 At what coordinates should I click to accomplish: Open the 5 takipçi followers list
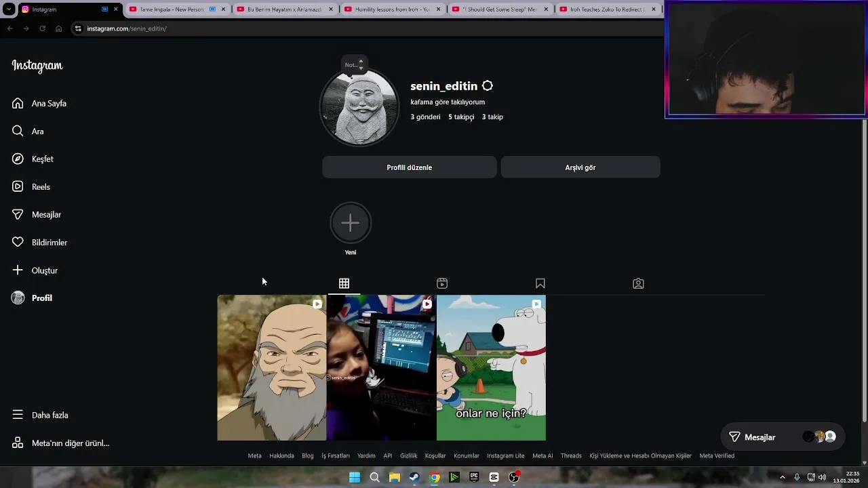[x=461, y=117]
